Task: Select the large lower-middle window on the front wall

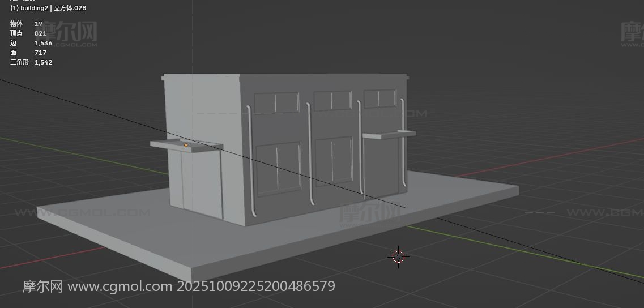Action: [333, 162]
